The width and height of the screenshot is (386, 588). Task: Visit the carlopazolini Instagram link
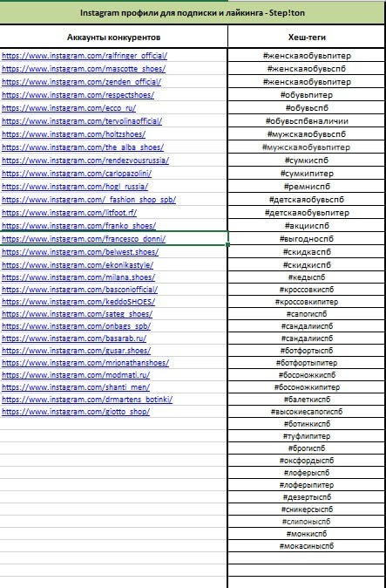(x=77, y=174)
